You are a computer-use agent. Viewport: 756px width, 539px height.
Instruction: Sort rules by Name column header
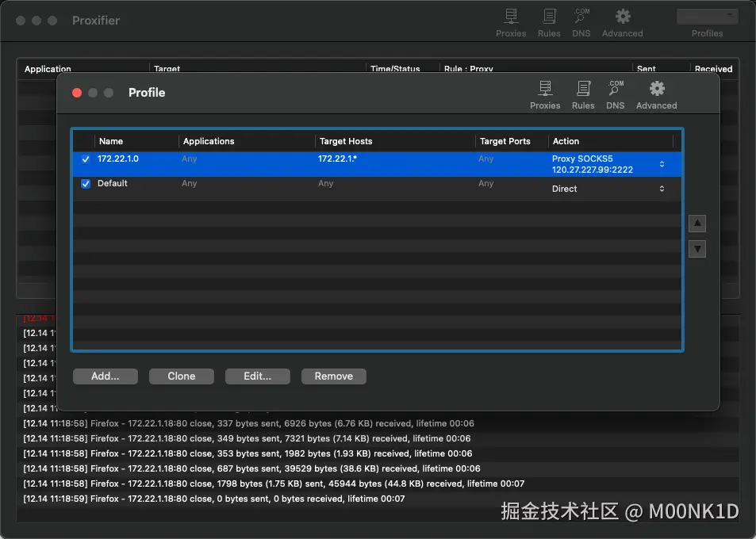click(136, 141)
